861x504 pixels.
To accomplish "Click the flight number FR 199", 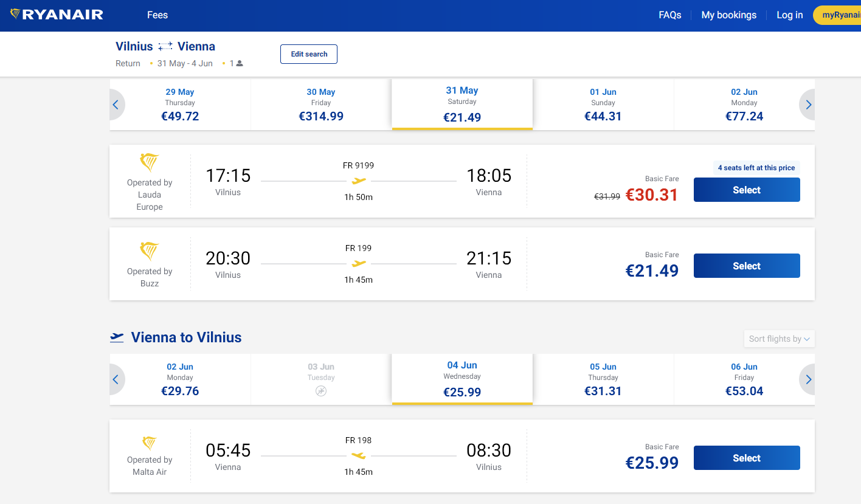I will pyautogui.click(x=359, y=248).
